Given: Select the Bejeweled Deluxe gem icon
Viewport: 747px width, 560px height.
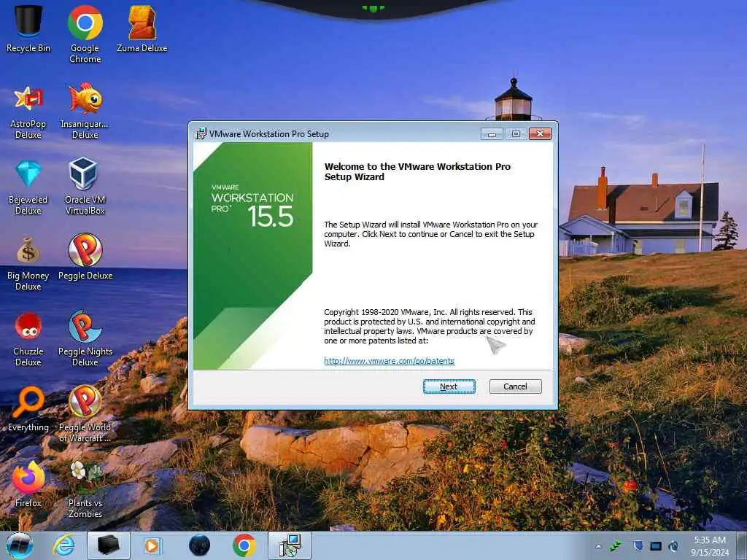Looking at the screenshot, I should [x=28, y=187].
